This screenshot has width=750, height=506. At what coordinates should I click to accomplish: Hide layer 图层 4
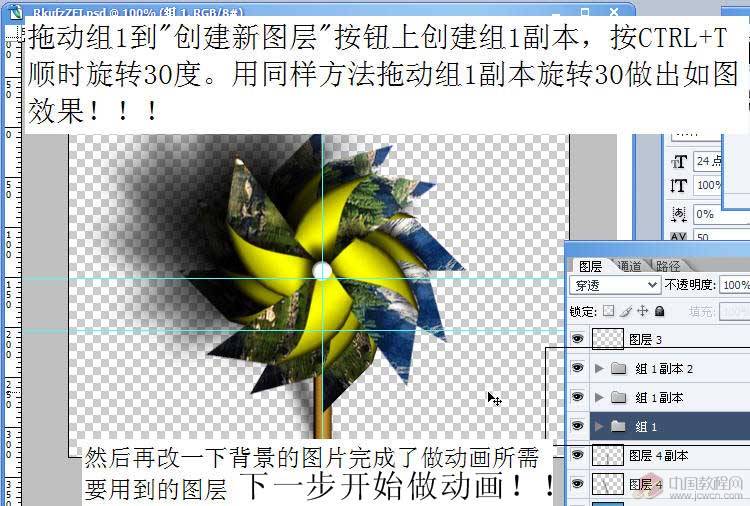click(x=577, y=484)
